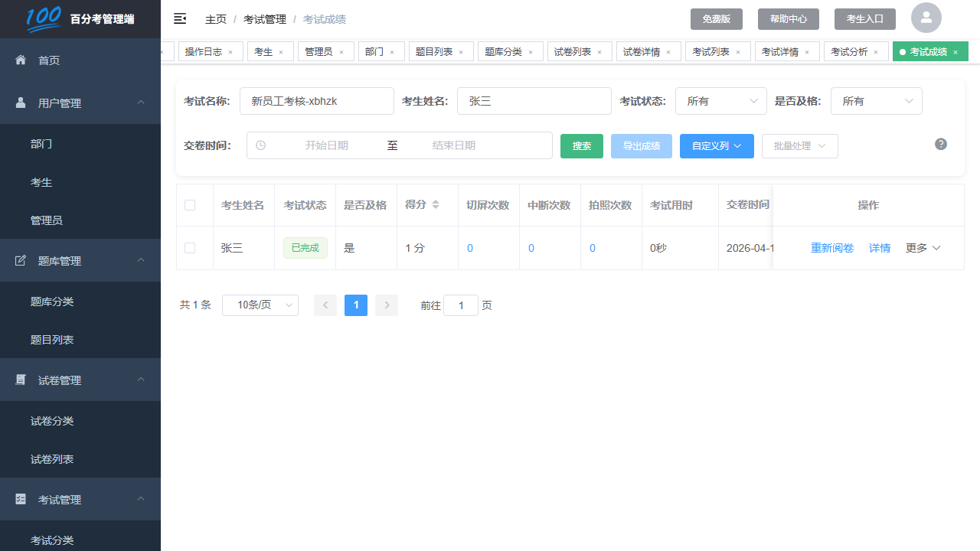The image size is (980, 551).
Task: Click the 前往 page number input
Action: coord(461,305)
